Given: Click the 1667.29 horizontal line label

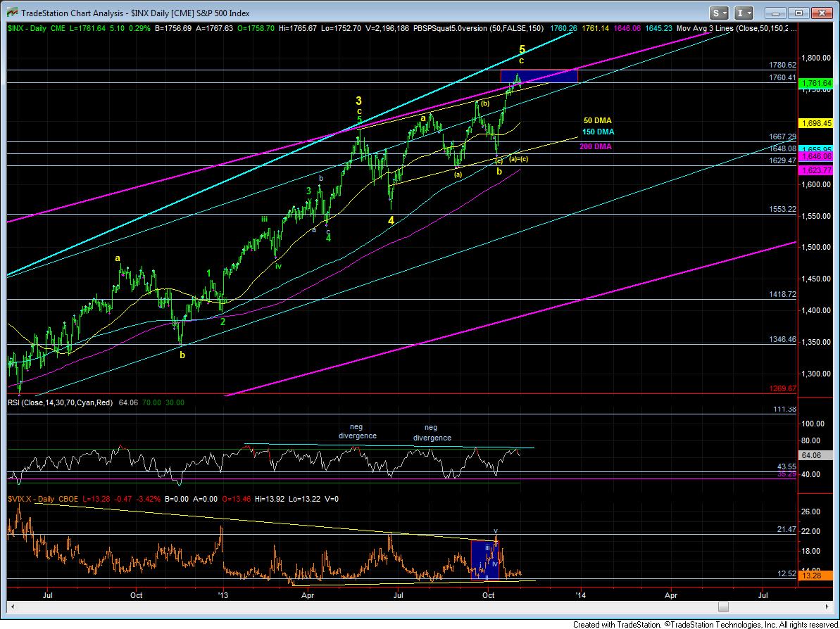Looking at the screenshot, I should (x=783, y=137).
